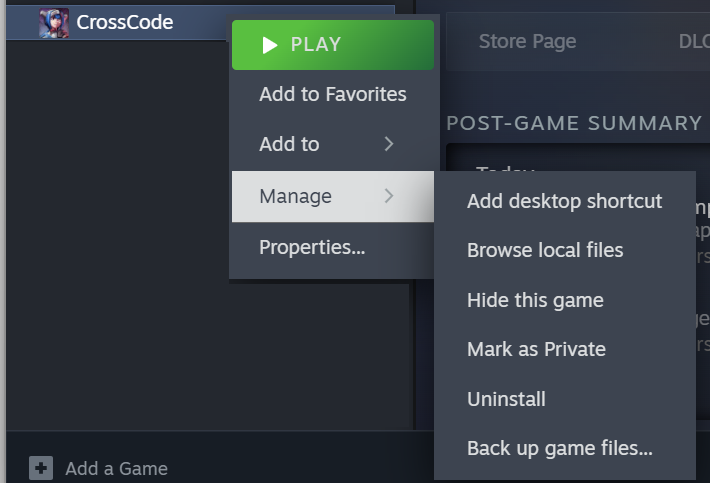Open Properties... for CrossCode
Screen dimensions: 710x483
click(x=312, y=247)
